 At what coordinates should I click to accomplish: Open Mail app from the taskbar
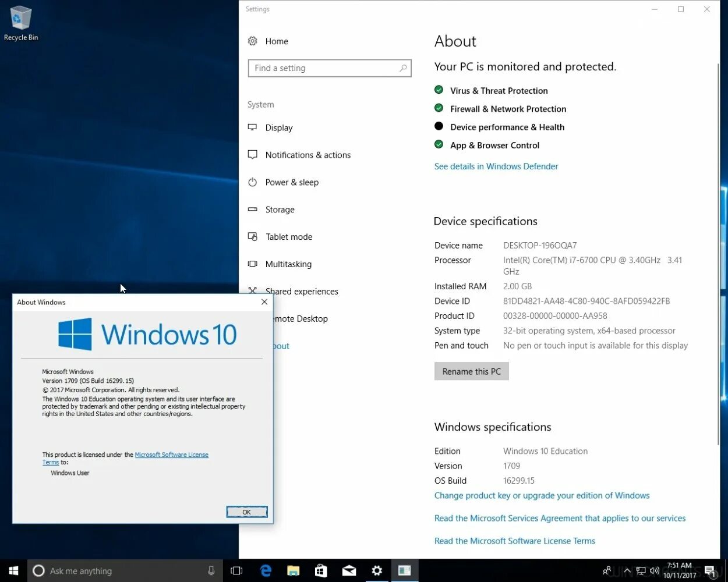click(349, 571)
